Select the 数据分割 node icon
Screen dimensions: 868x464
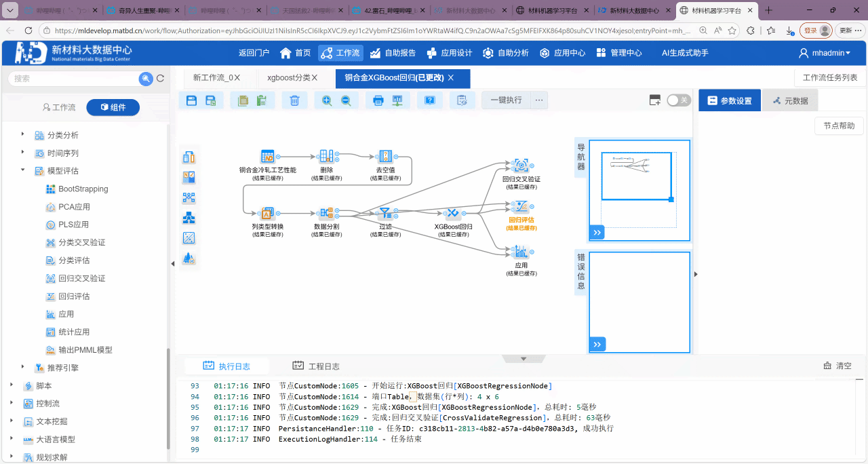[x=325, y=214]
